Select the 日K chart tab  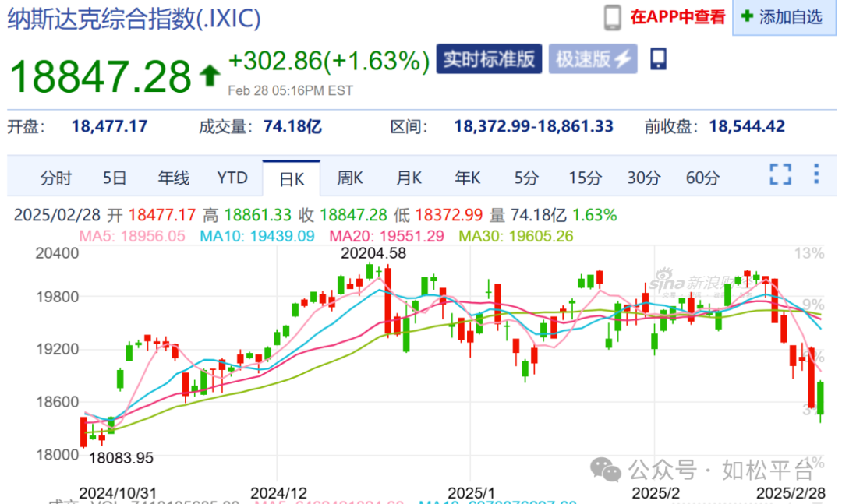coord(292,178)
